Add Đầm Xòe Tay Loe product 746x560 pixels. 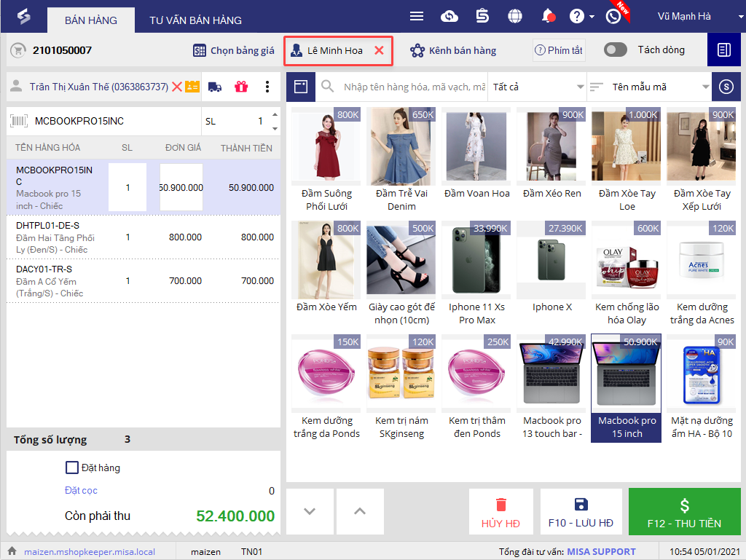pyautogui.click(x=627, y=160)
